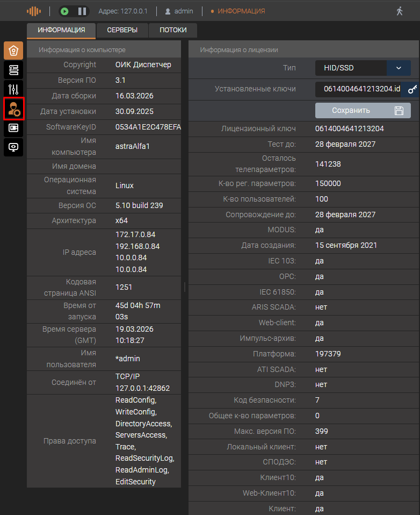Screen dimensions: 420x515
Task: Click the walking person logout icon
Action: [399, 11]
